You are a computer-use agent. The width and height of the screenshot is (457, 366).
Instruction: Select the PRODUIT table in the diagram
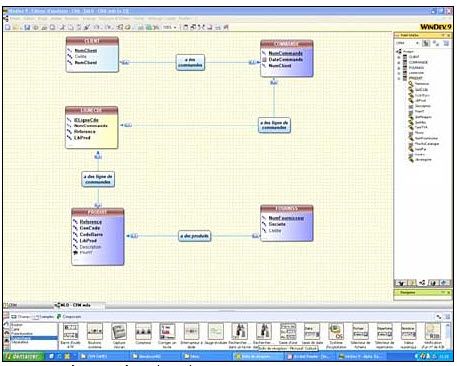[98, 237]
